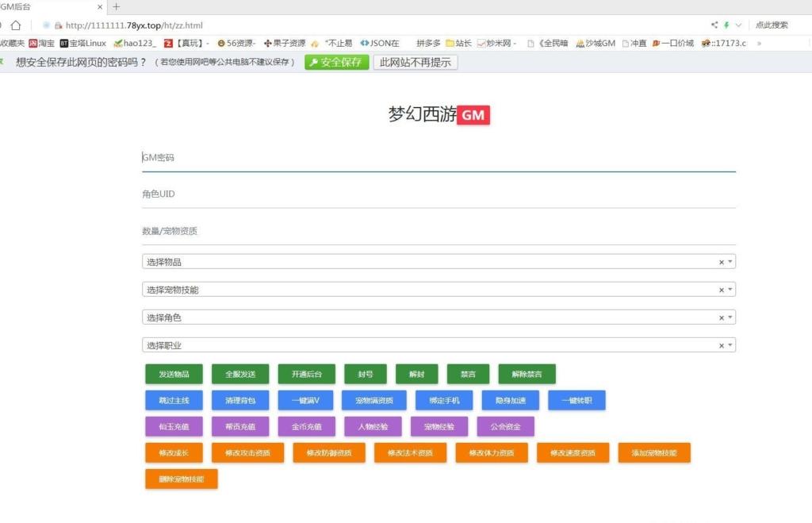Image resolution: width=812 pixels, height=523 pixels.
Task: Click the share icon in address bar
Action: click(714, 25)
